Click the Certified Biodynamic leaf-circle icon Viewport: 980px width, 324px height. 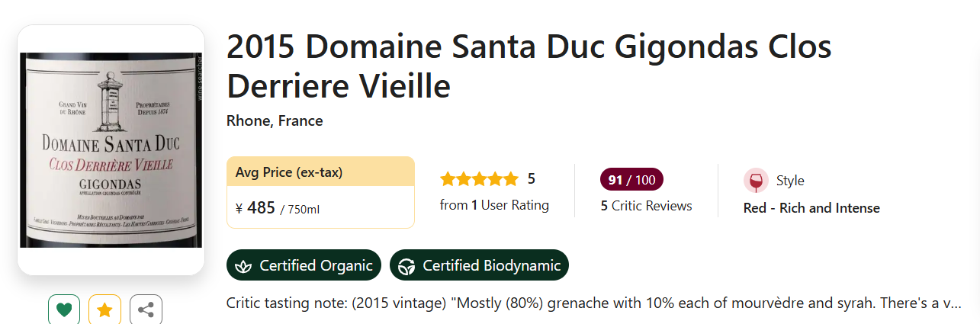tap(406, 266)
